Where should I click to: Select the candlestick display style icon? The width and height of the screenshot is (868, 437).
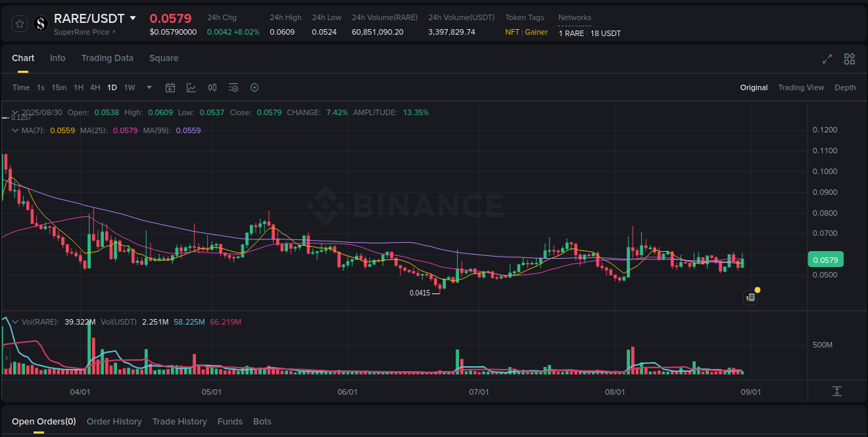(212, 87)
